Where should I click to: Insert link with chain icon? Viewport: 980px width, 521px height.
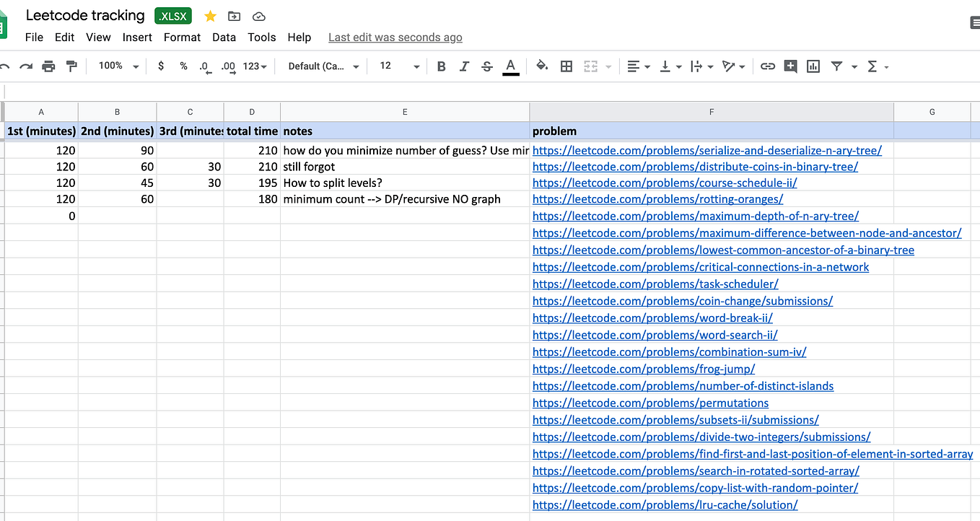tap(768, 66)
